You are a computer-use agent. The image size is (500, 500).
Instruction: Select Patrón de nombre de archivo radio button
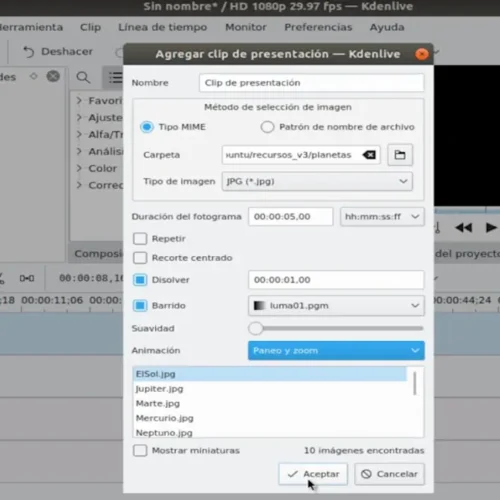[267, 127]
